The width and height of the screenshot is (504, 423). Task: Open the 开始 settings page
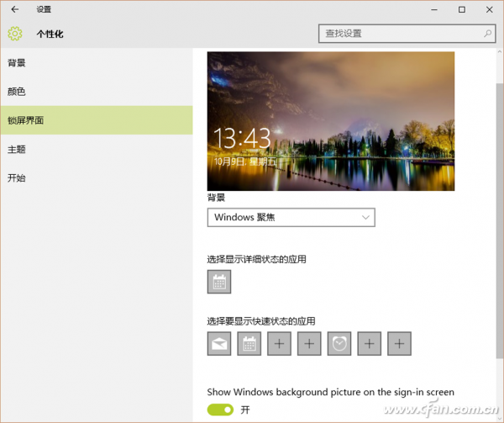point(97,178)
